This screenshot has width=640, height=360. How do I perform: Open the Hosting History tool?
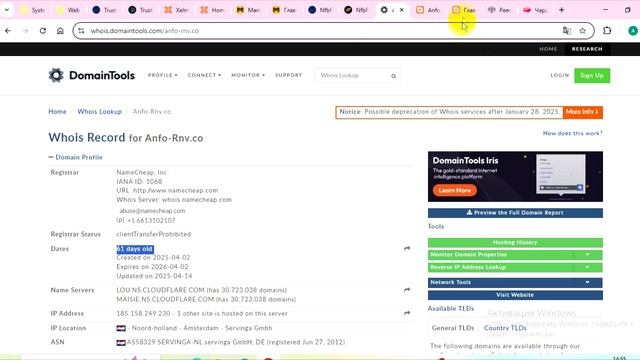tap(515, 242)
